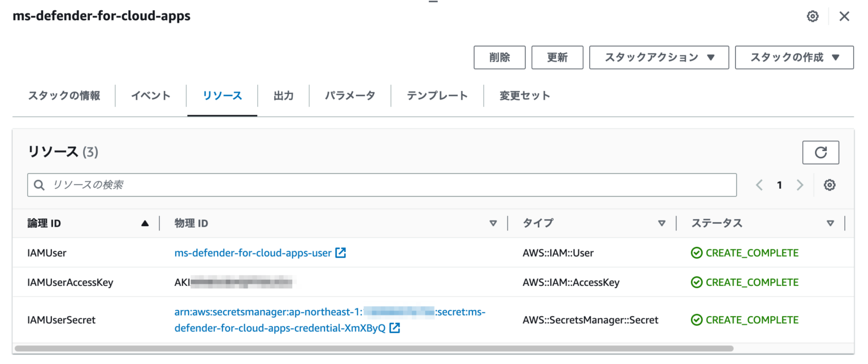This screenshot has height=364, width=868.
Task: Click inside the リソースの検索 search field
Action: point(226,184)
